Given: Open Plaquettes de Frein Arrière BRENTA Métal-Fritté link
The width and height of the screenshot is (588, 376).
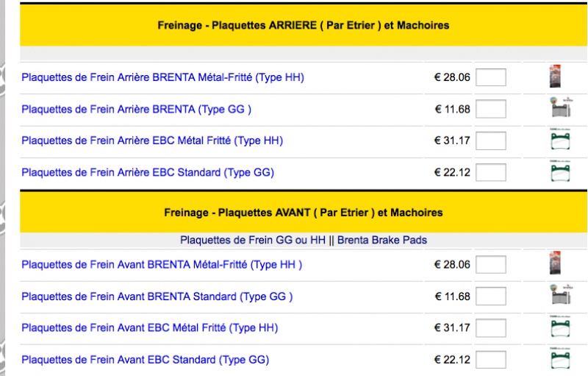Looking at the screenshot, I should pos(162,77).
